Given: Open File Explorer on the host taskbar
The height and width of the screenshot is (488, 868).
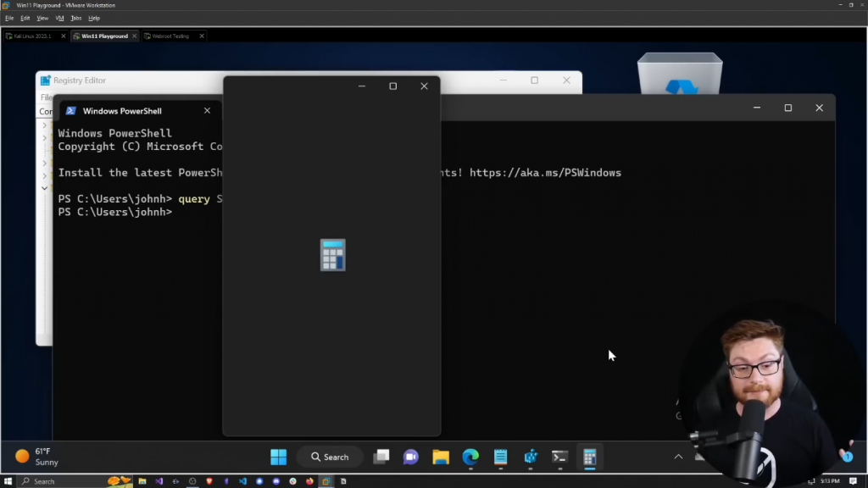Looking at the screenshot, I should coord(142,481).
